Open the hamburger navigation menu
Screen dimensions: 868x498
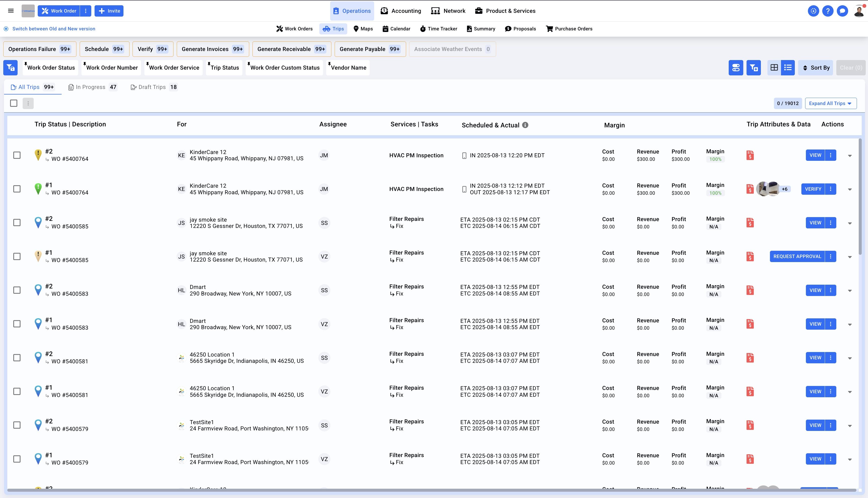11,11
